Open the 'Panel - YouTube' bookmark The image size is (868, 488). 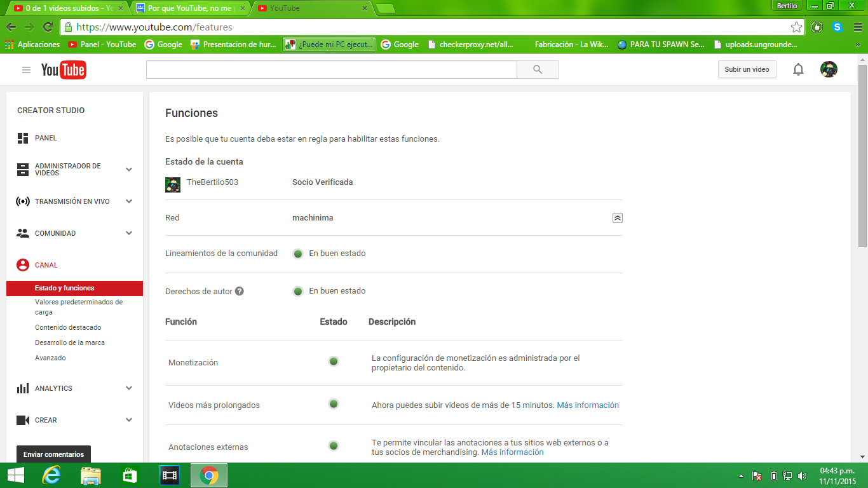[102, 44]
